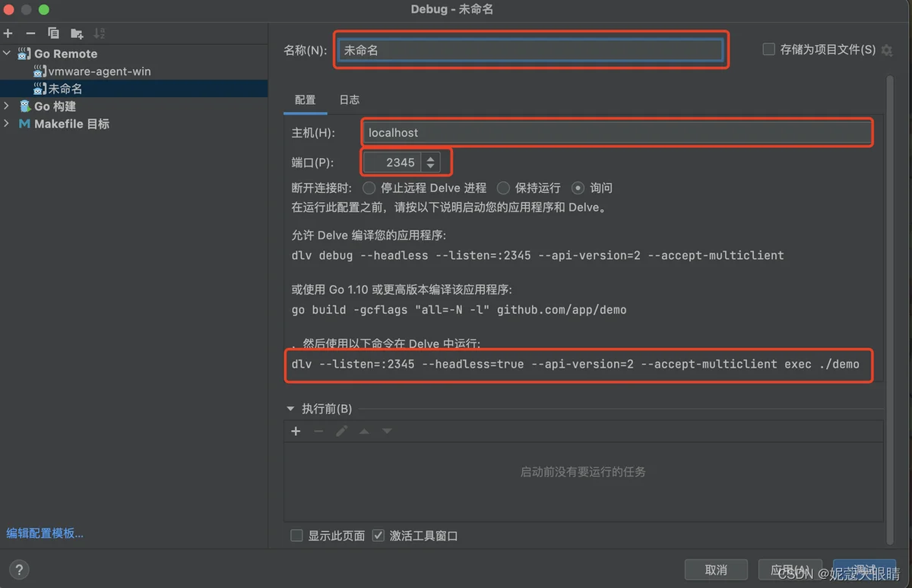
Task: Copy the current configuration
Action: pyautogui.click(x=52, y=33)
